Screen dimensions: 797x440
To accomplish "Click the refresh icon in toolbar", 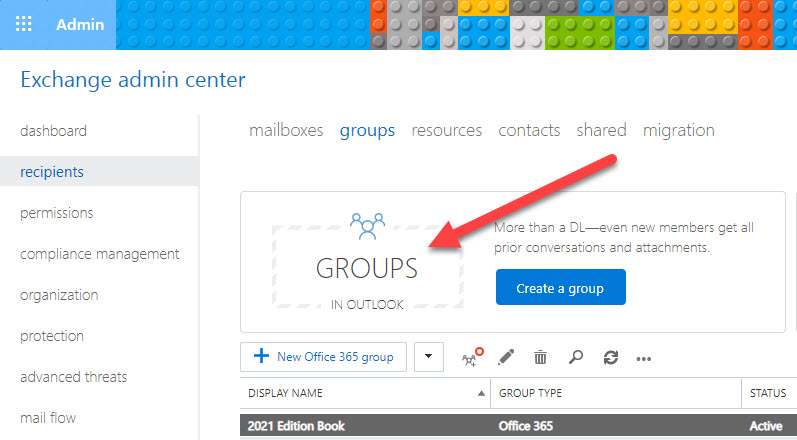I will tap(610, 357).
